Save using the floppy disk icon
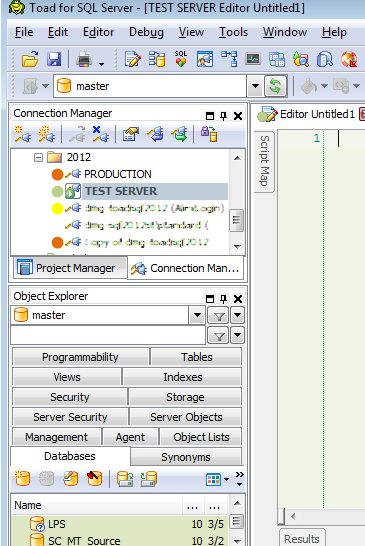The width and height of the screenshot is (365, 546). point(54,59)
